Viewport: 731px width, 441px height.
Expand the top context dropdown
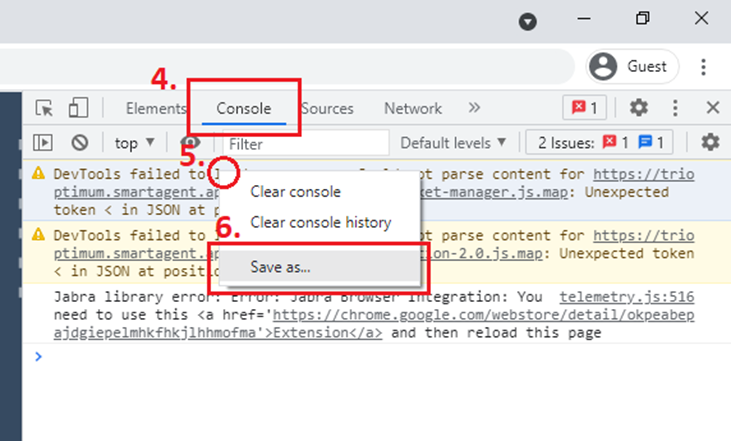(x=135, y=143)
